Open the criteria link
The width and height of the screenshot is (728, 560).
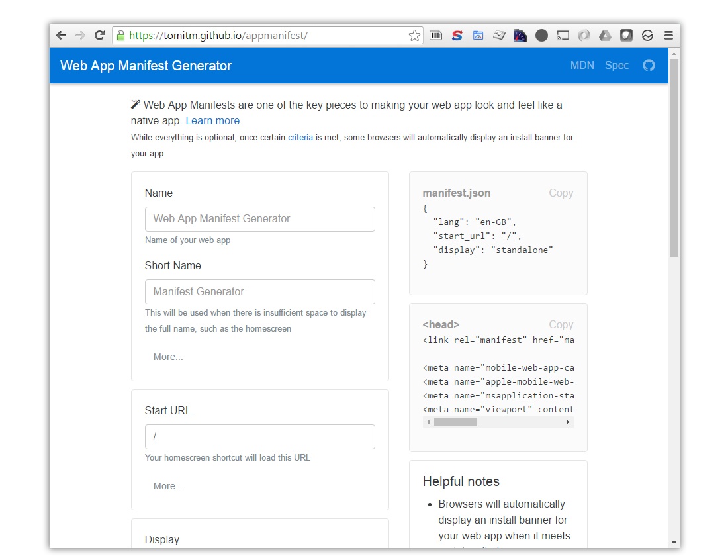[x=300, y=138]
